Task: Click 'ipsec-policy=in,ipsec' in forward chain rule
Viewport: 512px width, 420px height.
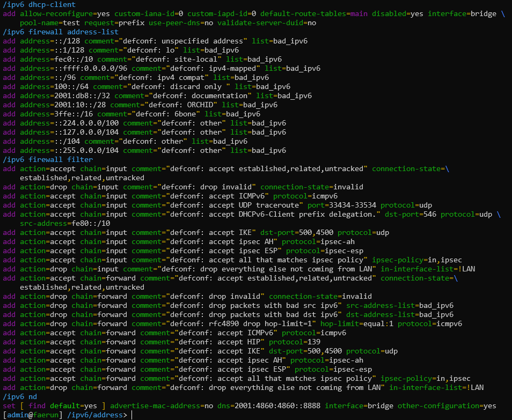Action: pyautogui.click(x=426, y=379)
